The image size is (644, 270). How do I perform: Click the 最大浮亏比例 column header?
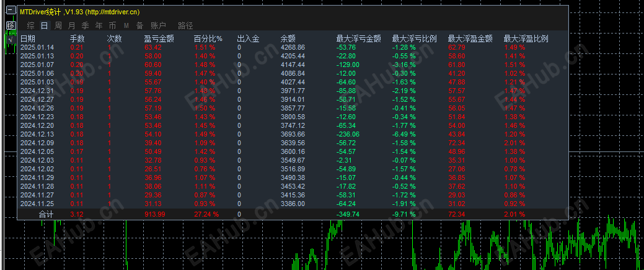pyautogui.click(x=415, y=39)
